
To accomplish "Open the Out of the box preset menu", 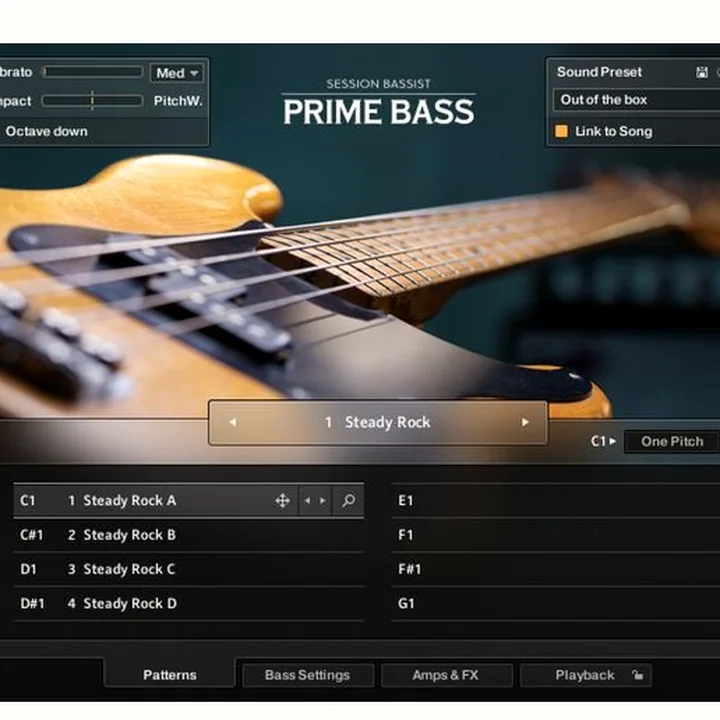I will pos(636,100).
